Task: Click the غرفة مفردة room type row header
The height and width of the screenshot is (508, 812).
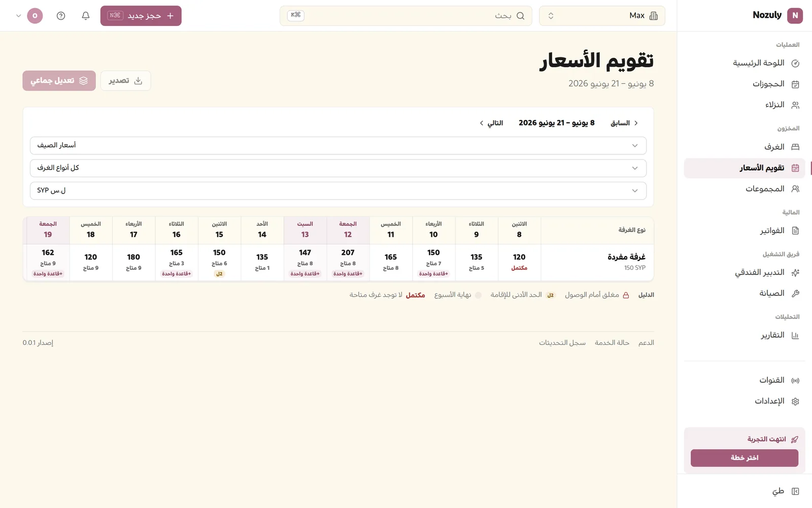Action: (x=597, y=262)
